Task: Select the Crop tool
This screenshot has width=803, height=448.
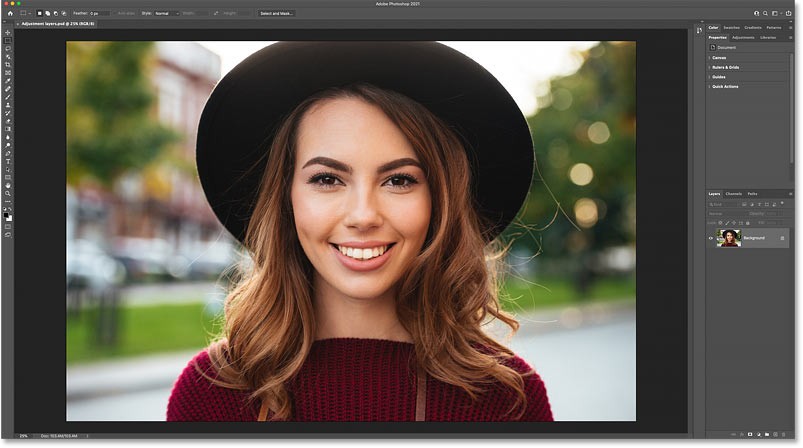Action: [8, 65]
